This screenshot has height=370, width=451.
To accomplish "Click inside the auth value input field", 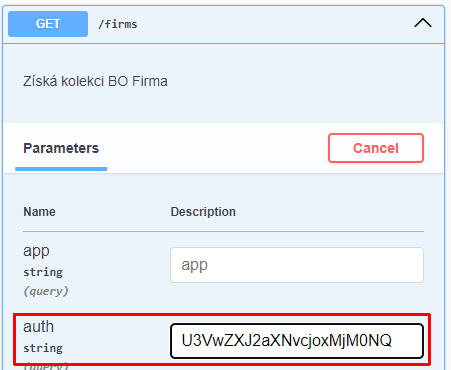I will [x=297, y=341].
